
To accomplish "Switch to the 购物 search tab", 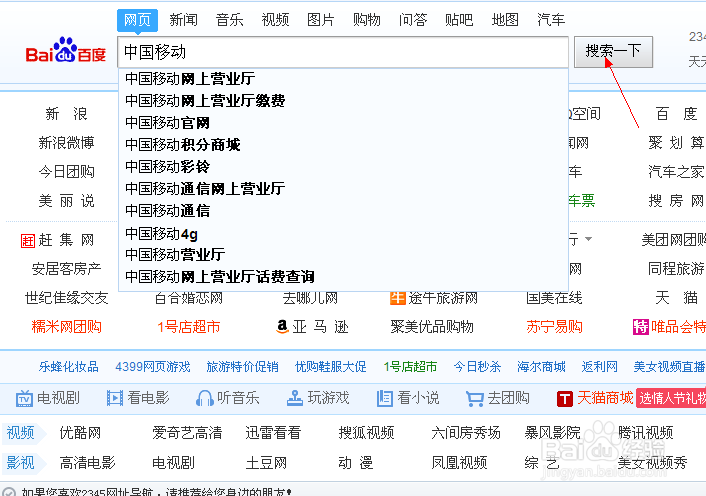I will (x=367, y=20).
